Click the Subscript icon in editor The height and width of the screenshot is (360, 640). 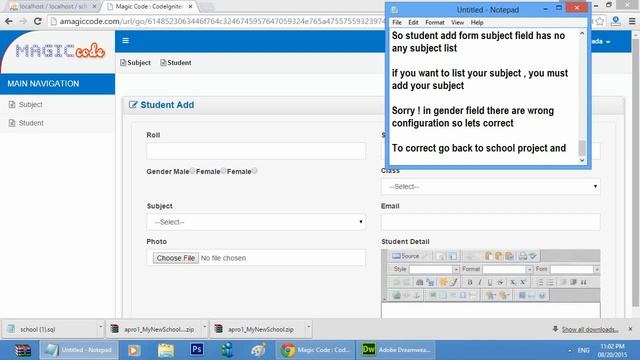513,282
